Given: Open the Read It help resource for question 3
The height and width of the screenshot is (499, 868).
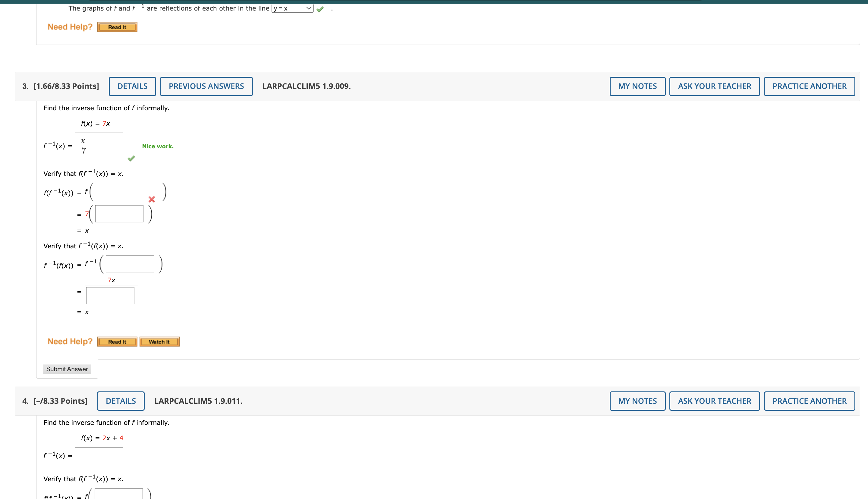Looking at the screenshot, I should pyautogui.click(x=117, y=341).
